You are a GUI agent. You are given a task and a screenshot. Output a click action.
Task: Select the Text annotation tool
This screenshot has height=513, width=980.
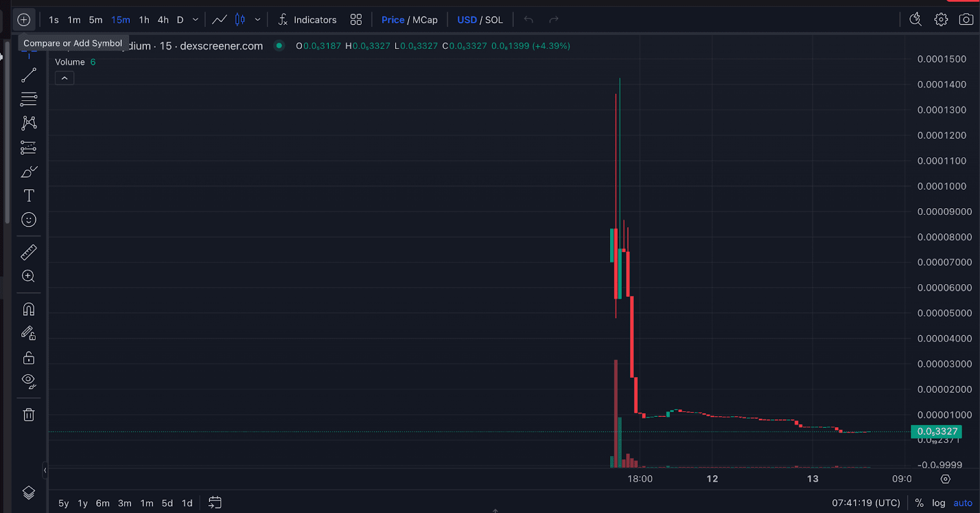pos(29,196)
